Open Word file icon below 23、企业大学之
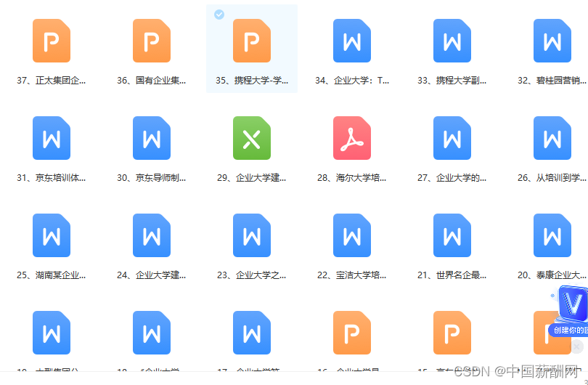The width and height of the screenshot is (588, 385). 252,333
